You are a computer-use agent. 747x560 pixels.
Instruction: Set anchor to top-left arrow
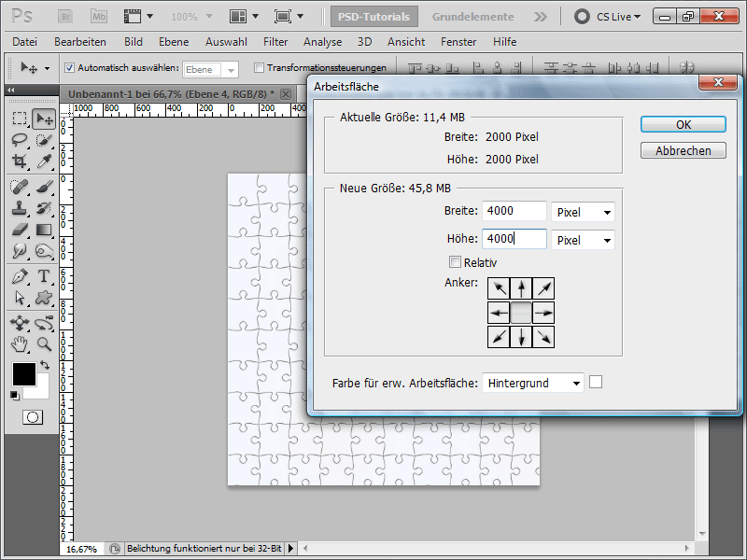tap(499, 288)
